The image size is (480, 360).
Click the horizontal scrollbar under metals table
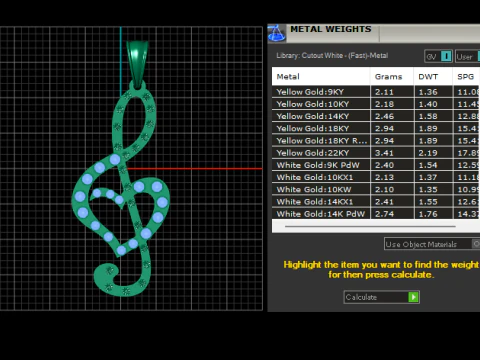(370, 226)
